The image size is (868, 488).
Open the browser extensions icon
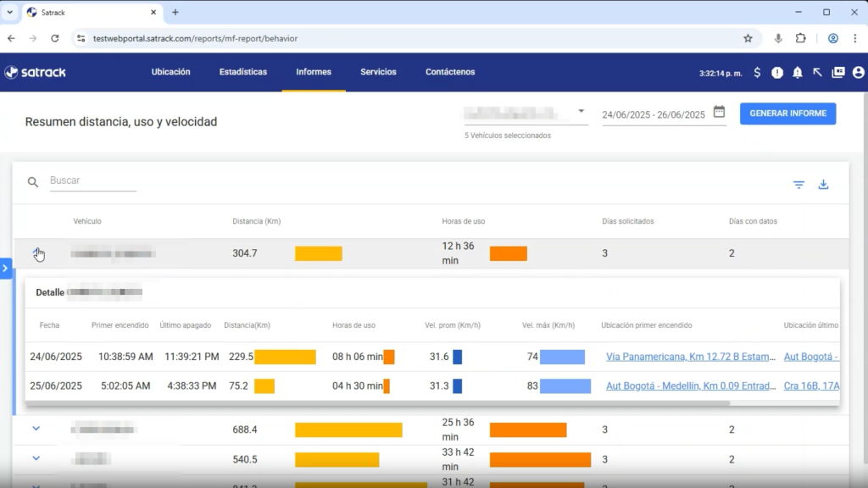point(800,38)
